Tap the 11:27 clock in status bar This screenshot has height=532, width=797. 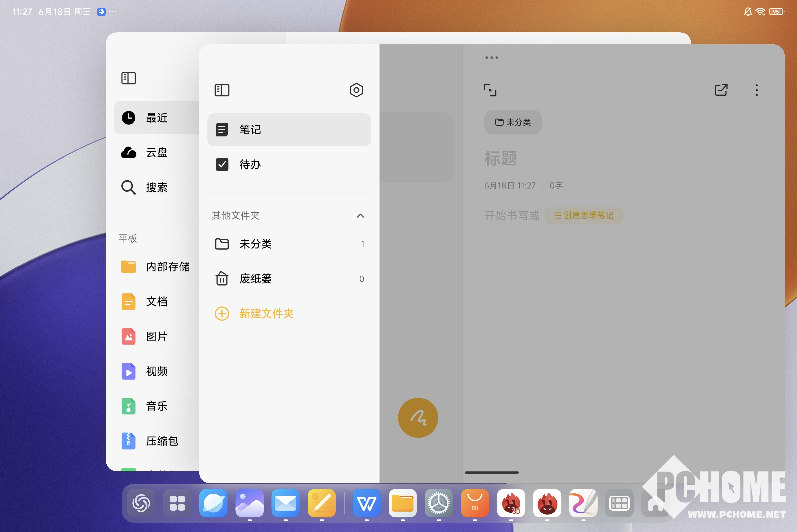(22, 12)
